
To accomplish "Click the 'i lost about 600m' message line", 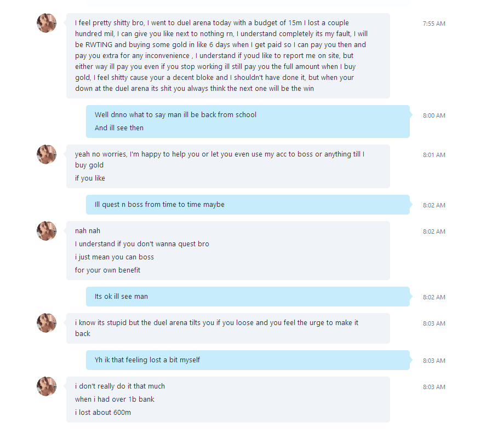I will [103, 413].
